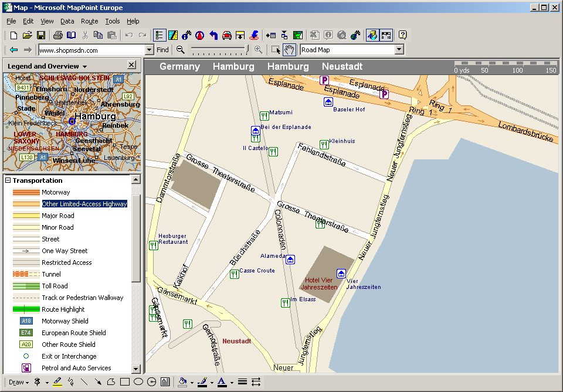Activate the Select arrow tool
The image size is (563, 392).
[276, 50]
